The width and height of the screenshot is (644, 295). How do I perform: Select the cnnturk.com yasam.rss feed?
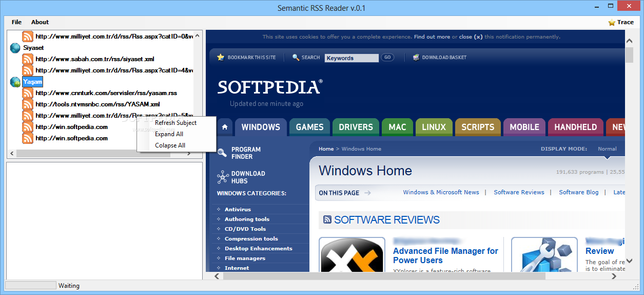(x=106, y=93)
